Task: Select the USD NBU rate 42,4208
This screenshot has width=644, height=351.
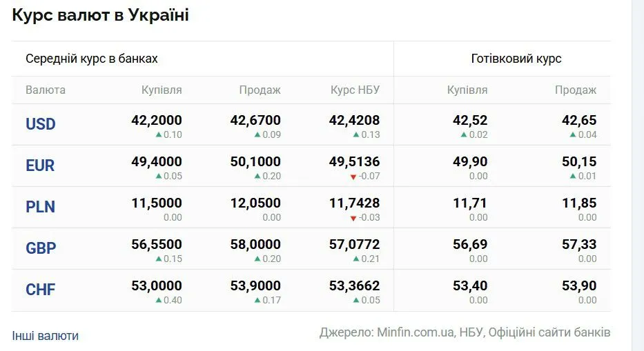Action: [354, 120]
